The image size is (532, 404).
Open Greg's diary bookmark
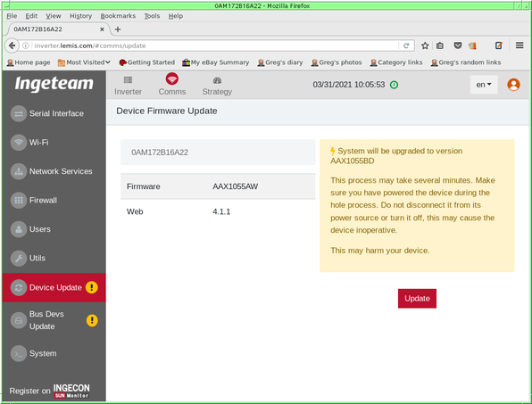click(280, 62)
